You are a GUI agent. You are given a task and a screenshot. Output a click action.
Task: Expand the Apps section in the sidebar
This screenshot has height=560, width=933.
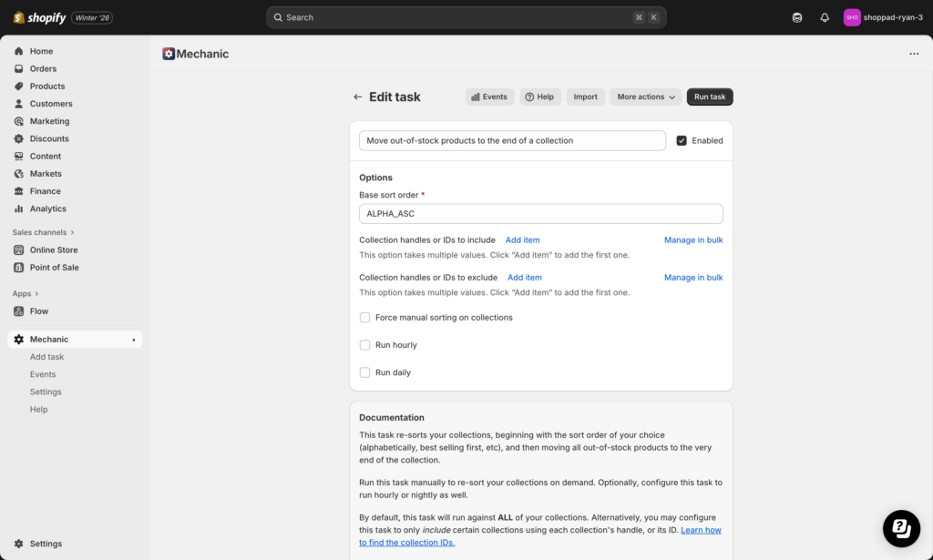[x=26, y=294]
